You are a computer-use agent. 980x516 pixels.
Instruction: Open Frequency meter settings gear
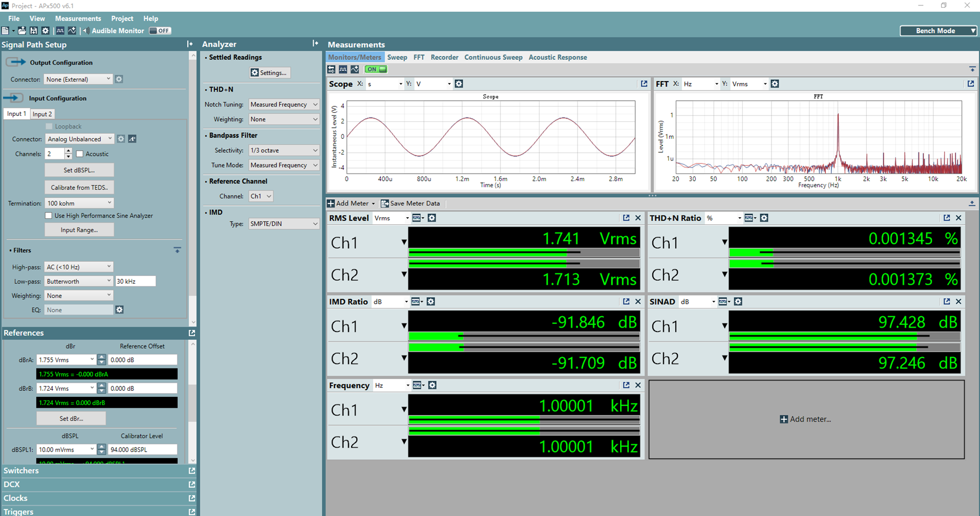432,385
